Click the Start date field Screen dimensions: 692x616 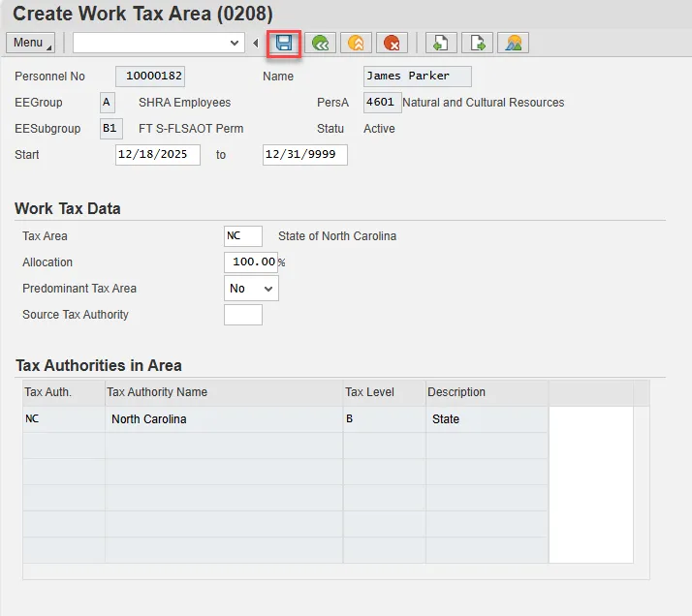pyautogui.click(x=157, y=155)
